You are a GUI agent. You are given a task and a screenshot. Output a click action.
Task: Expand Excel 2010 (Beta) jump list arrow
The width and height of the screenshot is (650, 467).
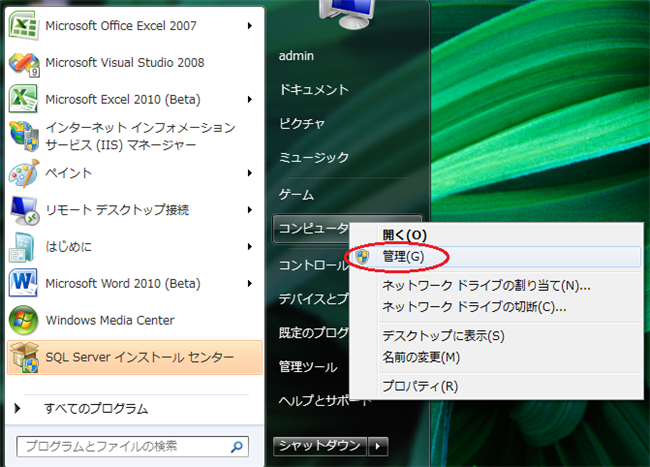(x=250, y=99)
